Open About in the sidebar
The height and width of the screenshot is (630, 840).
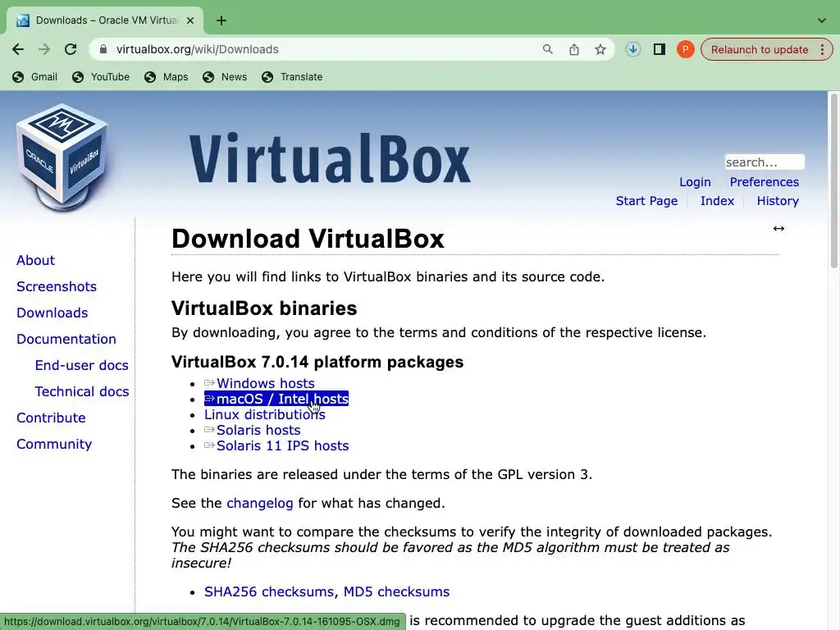(35, 260)
